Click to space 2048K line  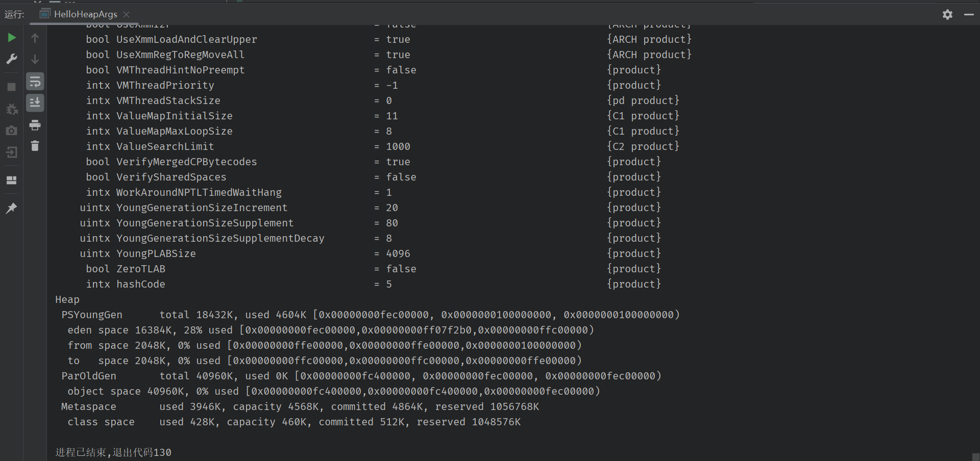pyautogui.click(x=325, y=361)
